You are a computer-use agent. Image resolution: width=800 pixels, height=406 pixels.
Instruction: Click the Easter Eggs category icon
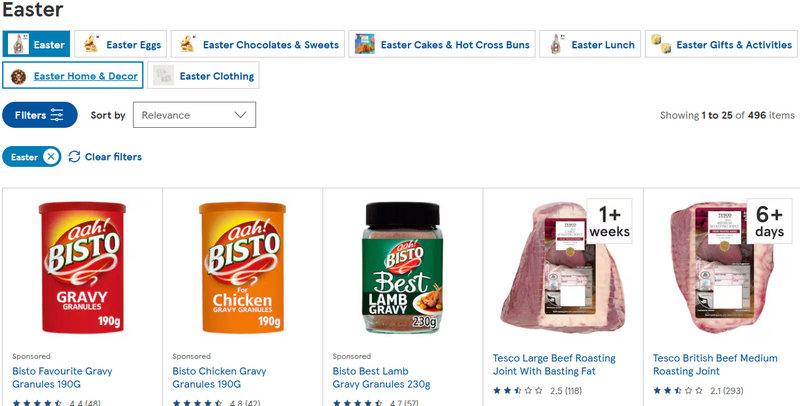[x=90, y=44]
